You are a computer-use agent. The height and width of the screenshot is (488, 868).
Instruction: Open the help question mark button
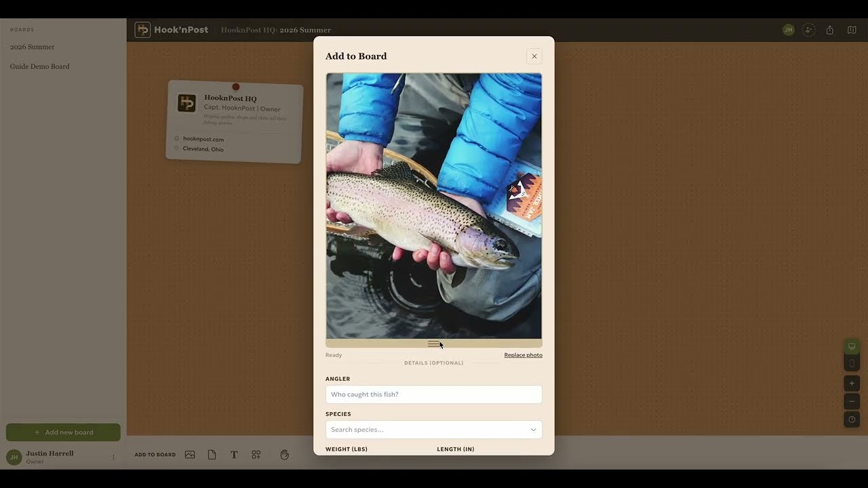click(852, 420)
